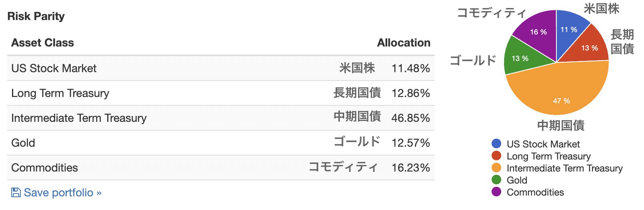Select the Long Term Treasury table row
Viewport: 644px width, 210px height.
pyautogui.click(x=221, y=93)
